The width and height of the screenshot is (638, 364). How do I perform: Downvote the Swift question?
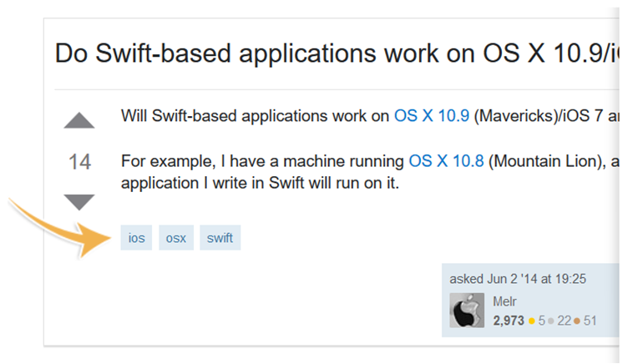click(79, 201)
